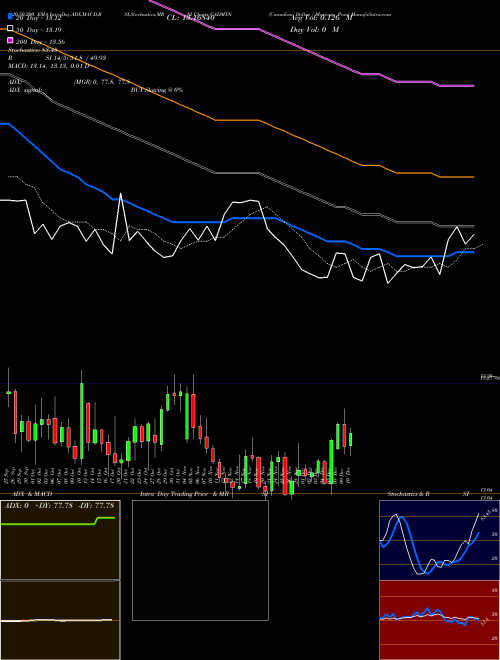Select the '50 Day = 13.19' legend text

click(x=38, y=29)
